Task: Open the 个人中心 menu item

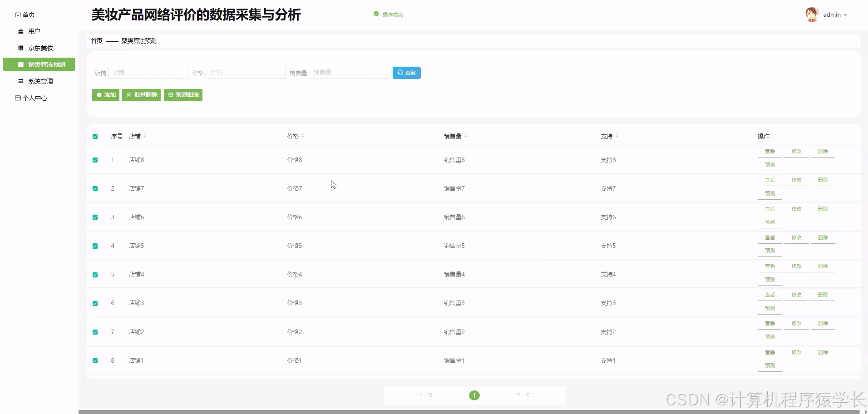Action: pyautogui.click(x=31, y=98)
